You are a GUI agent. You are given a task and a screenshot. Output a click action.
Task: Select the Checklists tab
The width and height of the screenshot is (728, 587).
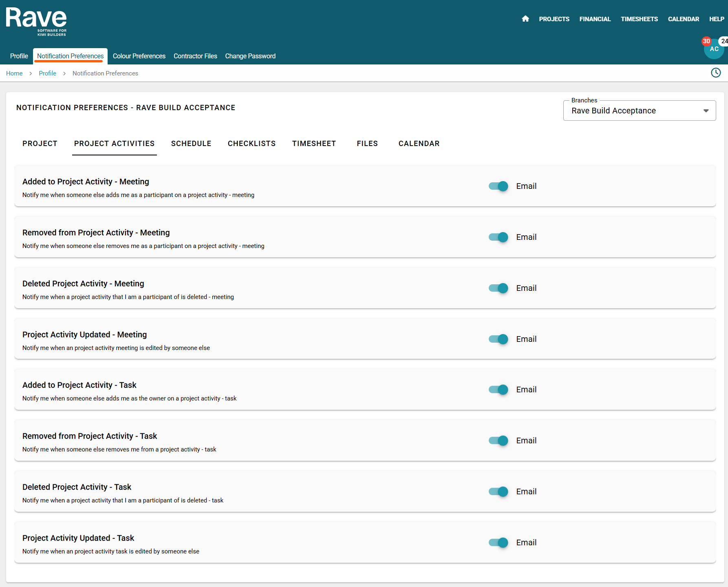(x=251, y=144)
